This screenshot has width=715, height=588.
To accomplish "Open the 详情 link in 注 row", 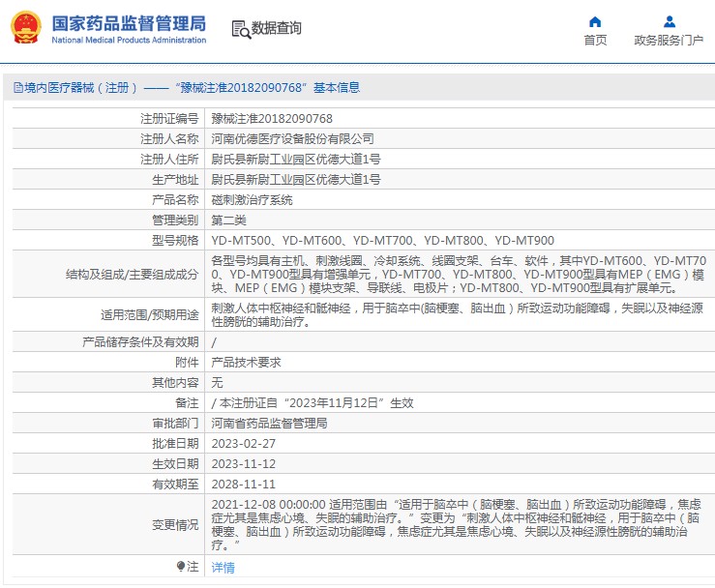I will pyautogui.click(x=223, y=568).
